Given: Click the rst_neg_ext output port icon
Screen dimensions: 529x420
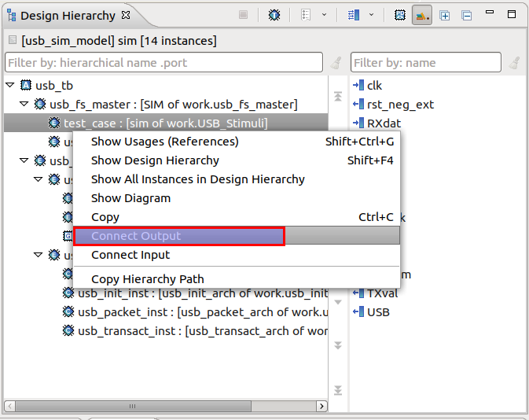Looking at the screenshot, I should 358,104.
